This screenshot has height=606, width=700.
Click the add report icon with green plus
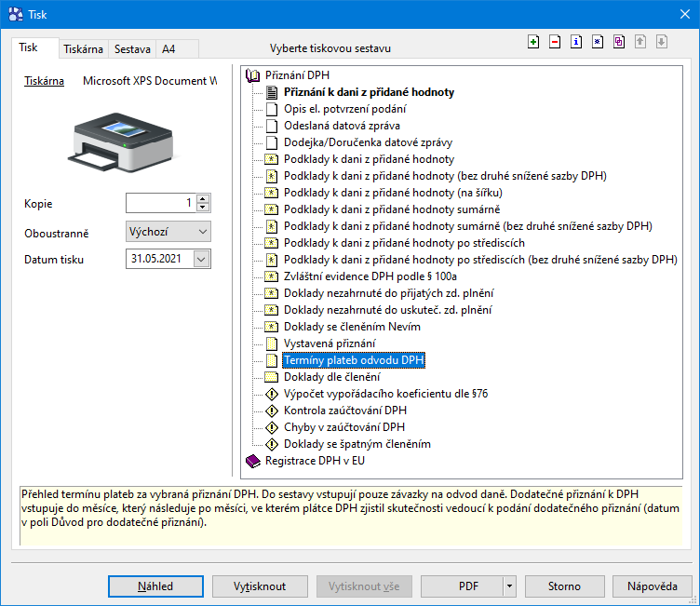coord(533,42)
